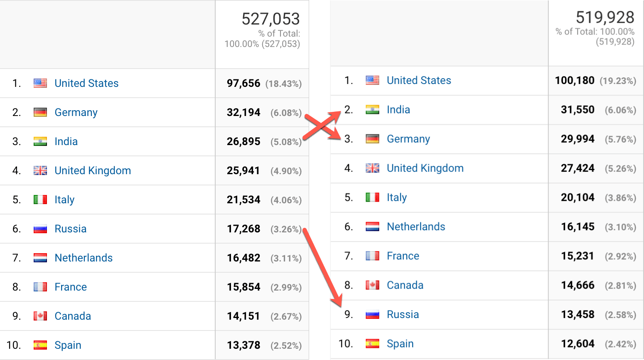This screenshot has height=360, width=644.
Task: Select India link ranked 3 in left table
Action: tap(66, 141)
